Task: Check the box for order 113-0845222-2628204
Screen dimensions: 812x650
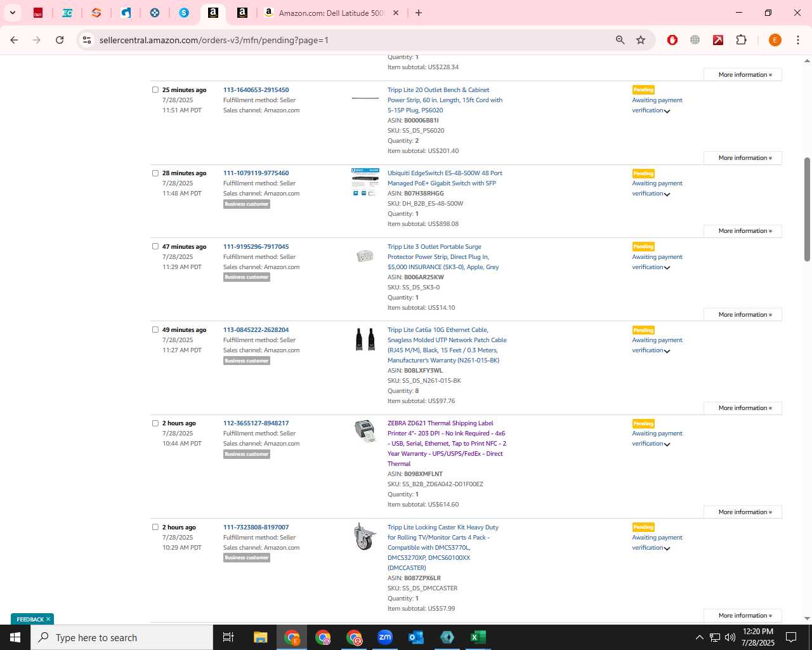Action: [x=155, y=329]
